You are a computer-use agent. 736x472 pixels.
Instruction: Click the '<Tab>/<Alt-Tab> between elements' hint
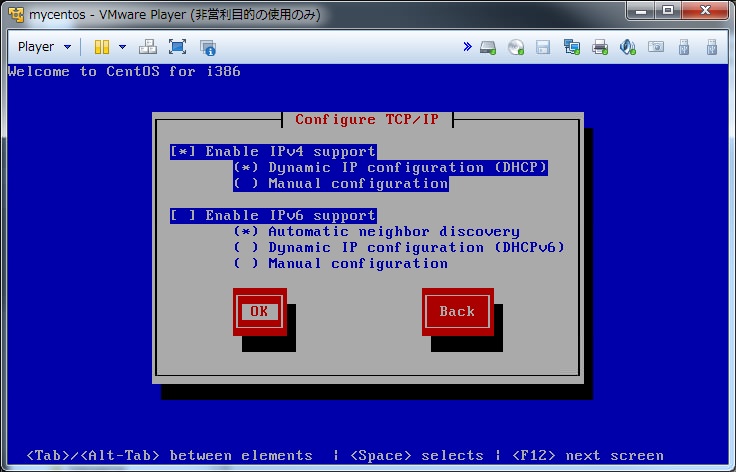(x=169, y=456)
